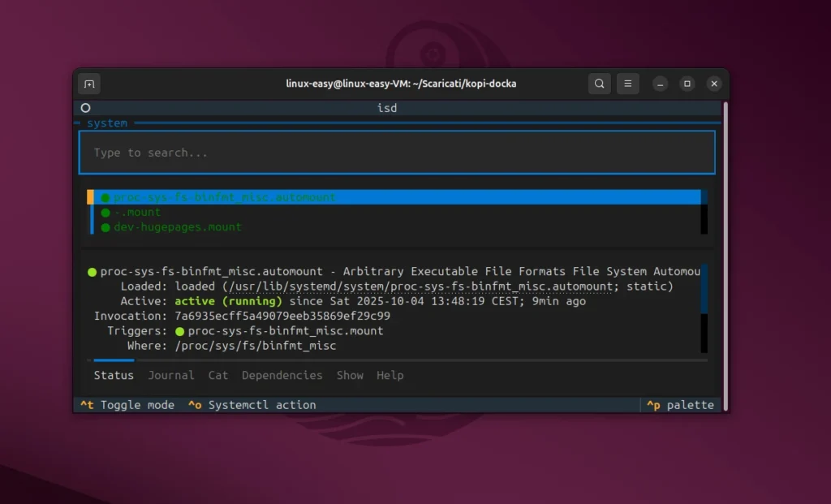
Task: Expand the system units section header
Action: pos(107,123)
